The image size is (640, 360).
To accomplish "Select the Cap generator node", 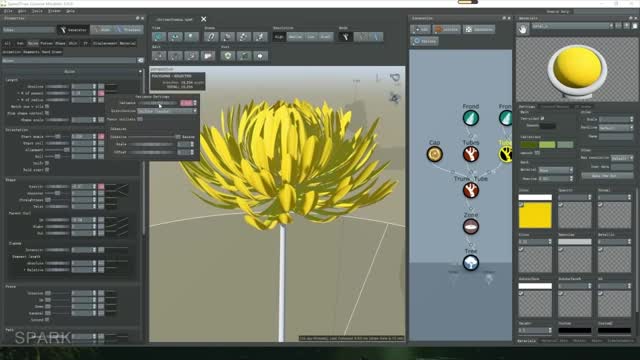I will point(435,154).
